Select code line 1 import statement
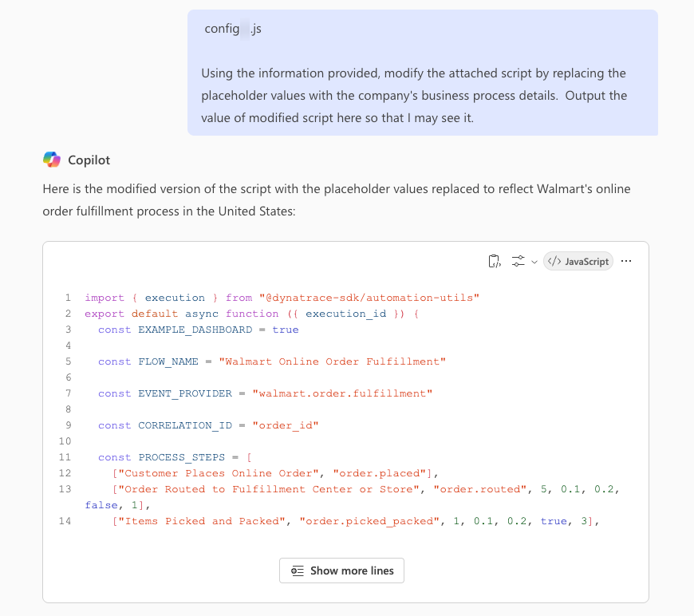Image resolution: width=694 pixels, height=616 pixels. click(x=282, y=298)
